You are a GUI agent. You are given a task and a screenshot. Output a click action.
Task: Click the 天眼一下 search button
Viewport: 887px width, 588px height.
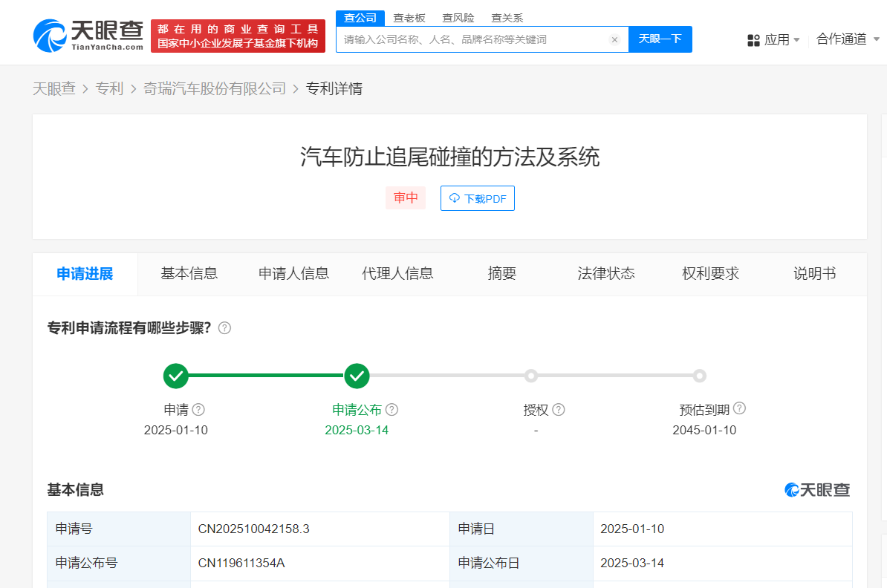point(660,39)
